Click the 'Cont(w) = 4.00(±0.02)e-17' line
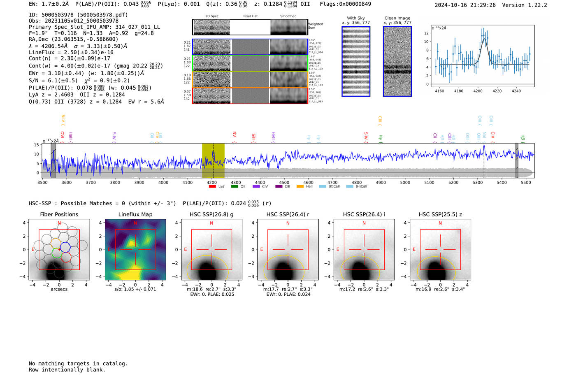Viewport: 576px width, 392px height. click(96, 66)
